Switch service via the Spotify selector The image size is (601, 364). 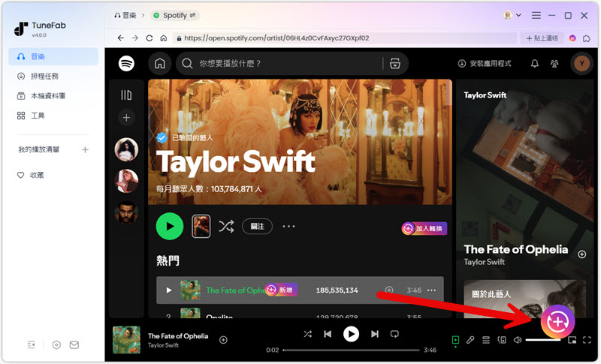click(x=174, y=15)
